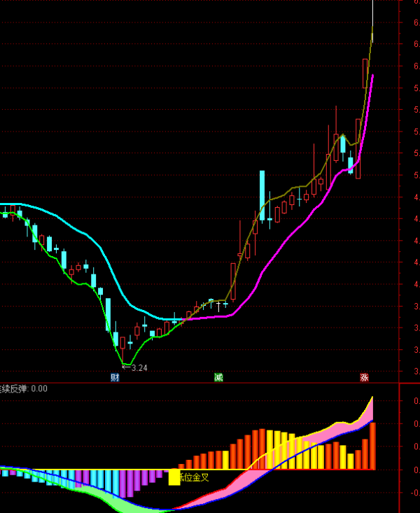Click the 续反弹 indicator name label
The width and height of the screenshot is (420, 513).
(14, 388)
